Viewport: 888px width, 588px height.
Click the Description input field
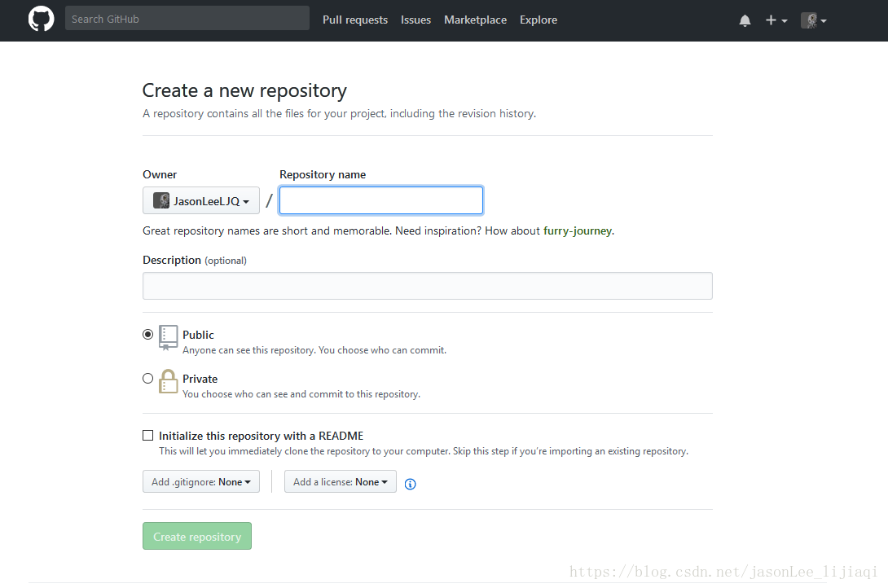pyautogui.click(x=428, y=286)
